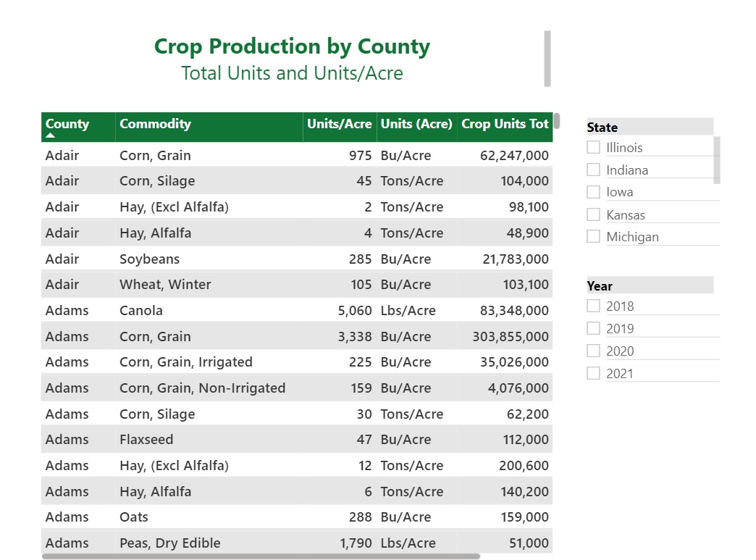Sort by the Units (Acre) column header

(416, 124)
